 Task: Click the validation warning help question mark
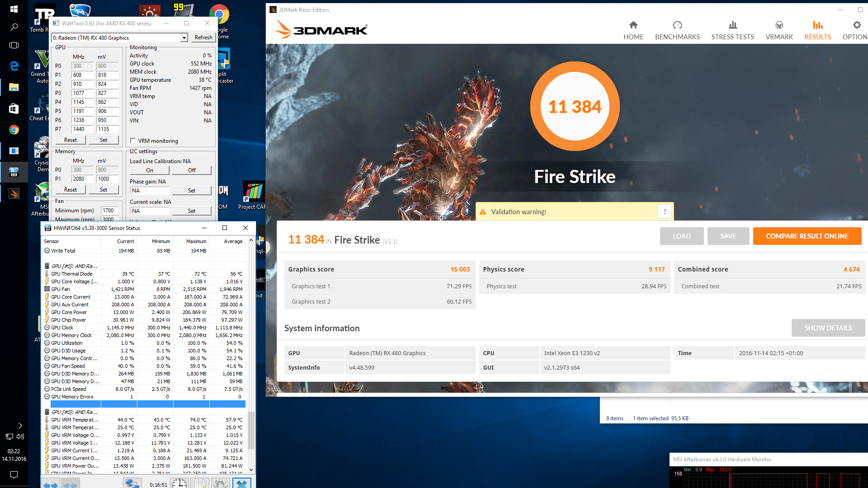pyautogui.click(x=664, y=211)
